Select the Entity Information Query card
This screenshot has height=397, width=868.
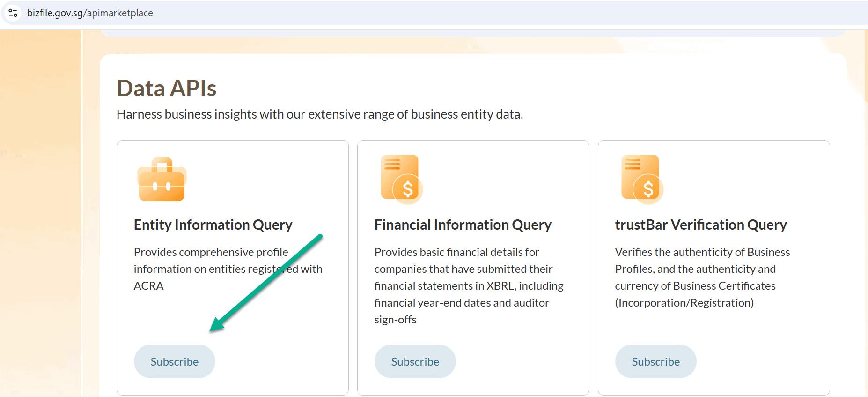(x=233, y=268)
